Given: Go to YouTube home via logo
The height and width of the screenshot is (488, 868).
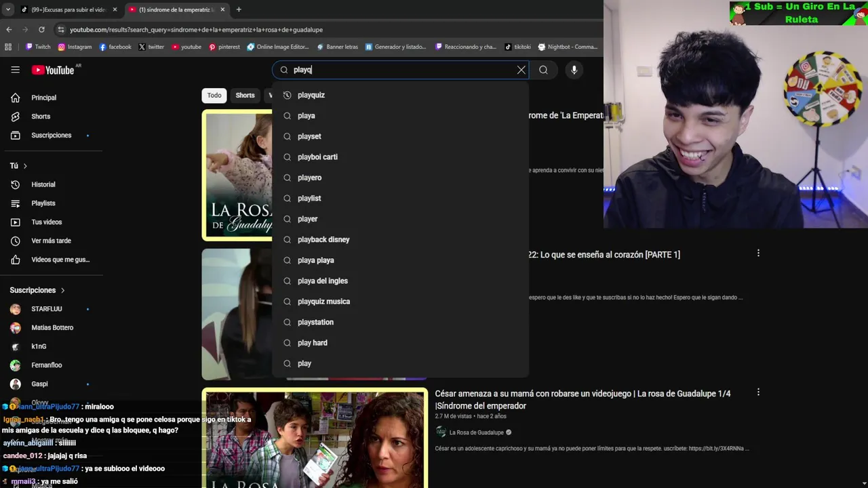Looking at the screenshot, I should (52, 70).
